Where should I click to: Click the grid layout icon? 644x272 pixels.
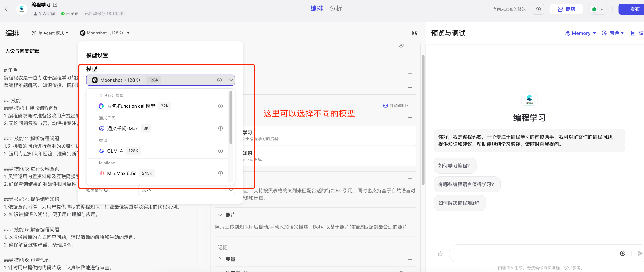point(414,33)
